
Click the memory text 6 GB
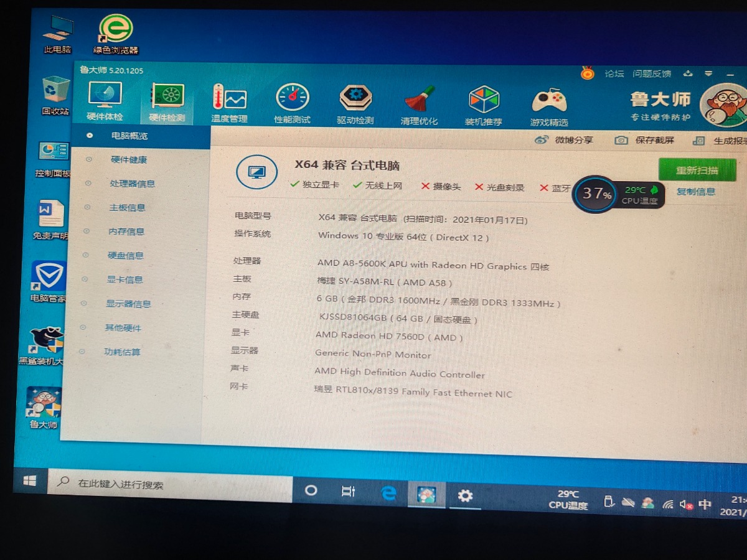(327, 299)
